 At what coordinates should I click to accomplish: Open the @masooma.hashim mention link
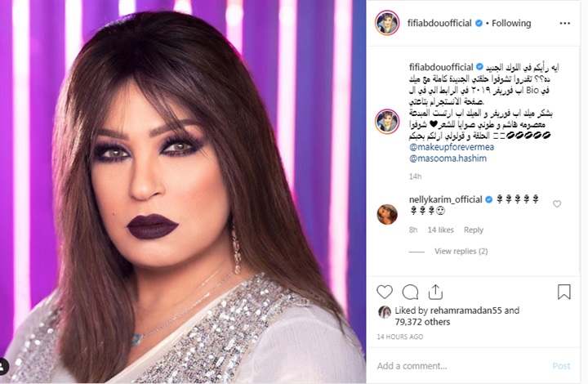448,159
